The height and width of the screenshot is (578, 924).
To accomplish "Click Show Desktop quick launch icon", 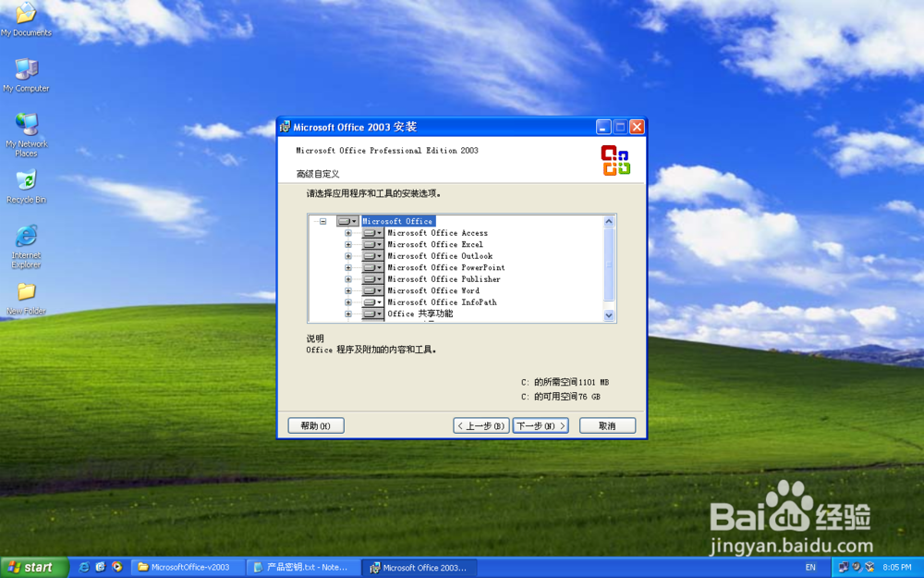I will point(100,567).
